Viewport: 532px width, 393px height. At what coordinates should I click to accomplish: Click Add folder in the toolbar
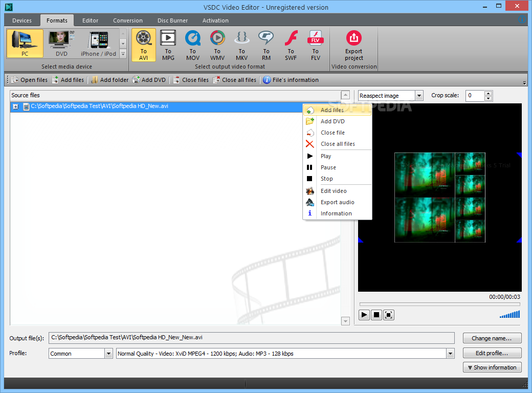point(110,80)
